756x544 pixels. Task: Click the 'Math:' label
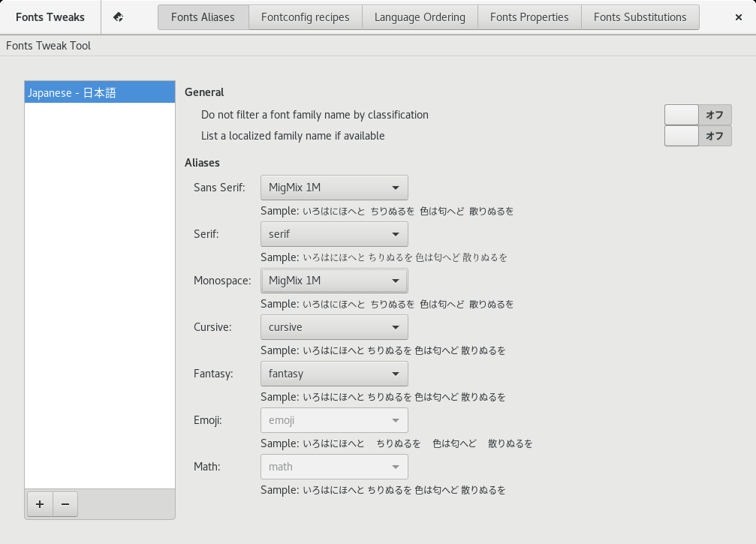point(207,467)
